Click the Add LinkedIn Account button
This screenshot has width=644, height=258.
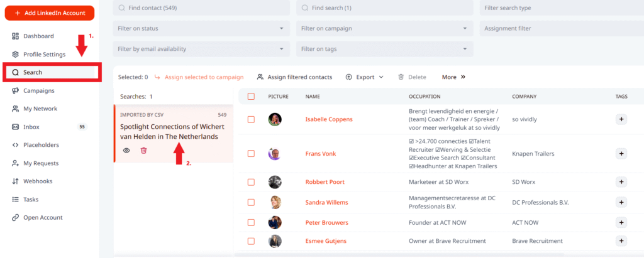(49, 13)
